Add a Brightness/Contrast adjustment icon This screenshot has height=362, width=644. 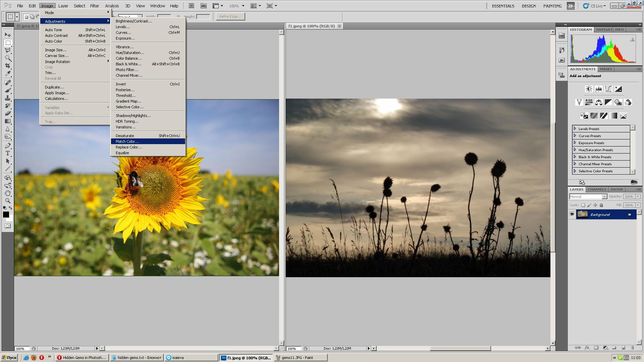[589, 89]
